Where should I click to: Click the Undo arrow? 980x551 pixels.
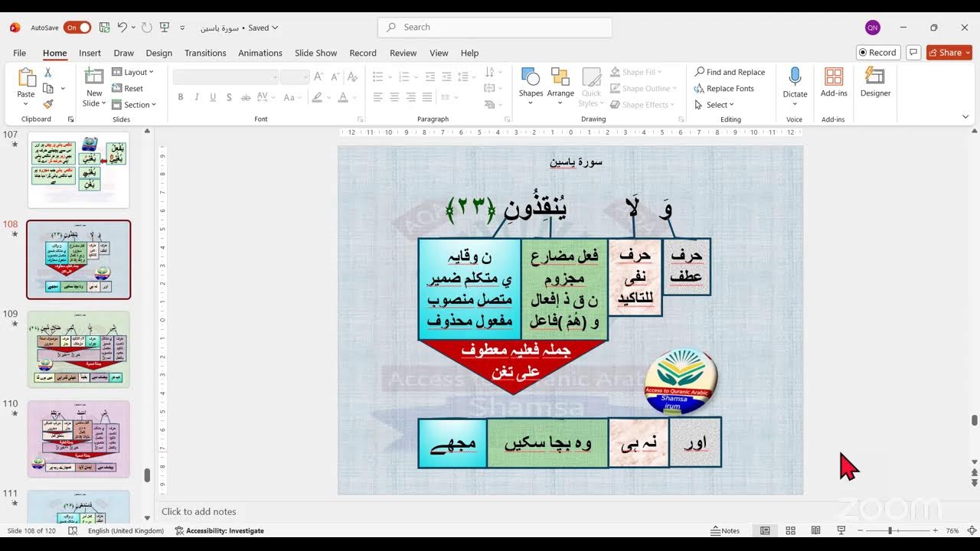click(122, 28)
